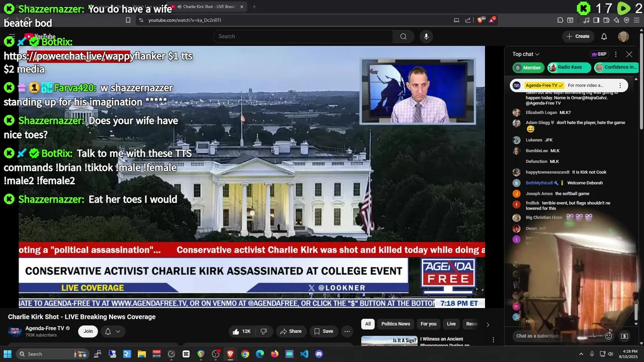This screenshot has height=362, width=644.
Task: Dislike the video with thumbs down
Action: (x=264, y=331)
